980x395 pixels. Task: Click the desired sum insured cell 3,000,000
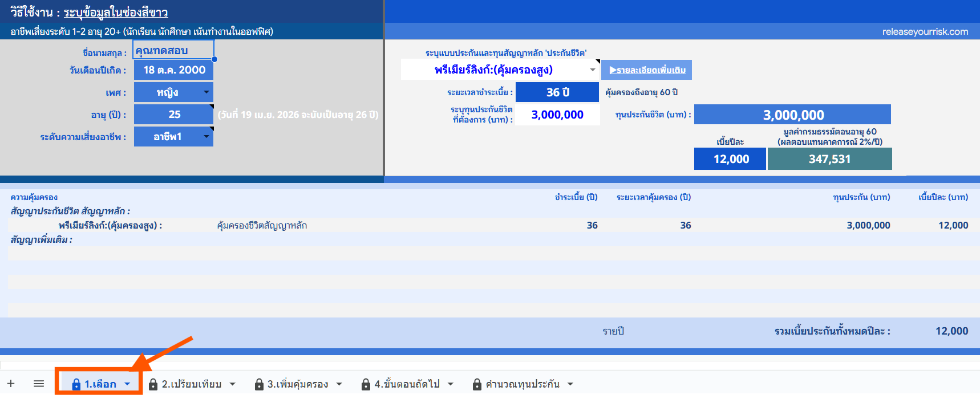557,115
